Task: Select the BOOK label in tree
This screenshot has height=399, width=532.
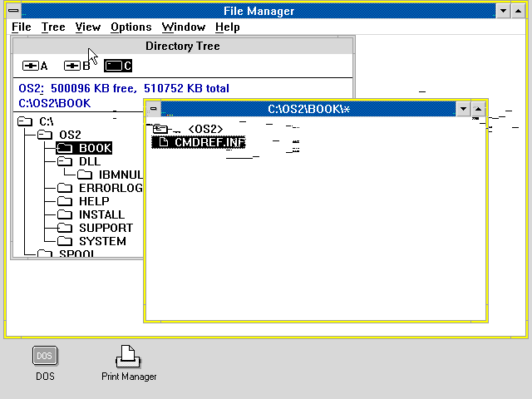Action: [95, 148]
